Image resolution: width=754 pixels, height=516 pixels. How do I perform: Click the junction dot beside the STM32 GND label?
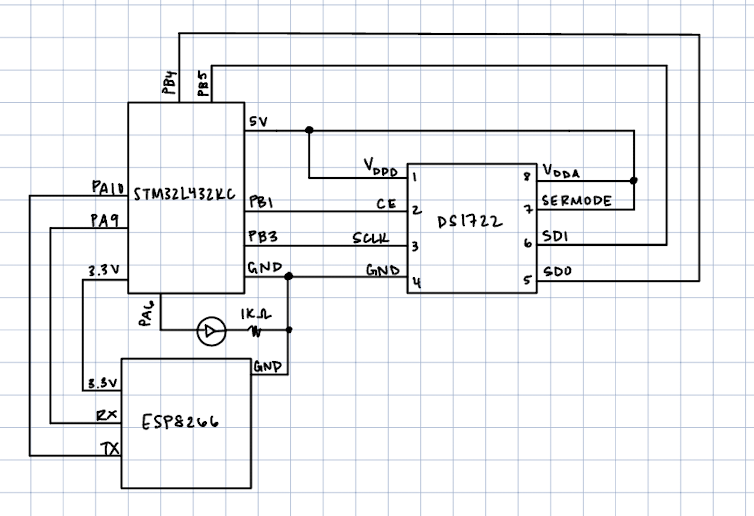[x=289, y=276]
